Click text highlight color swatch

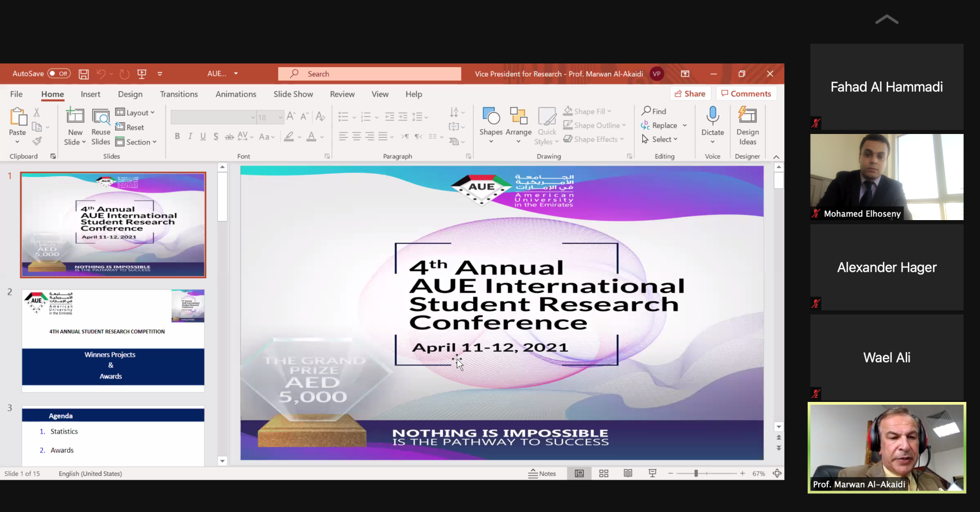tap(289, 136)
